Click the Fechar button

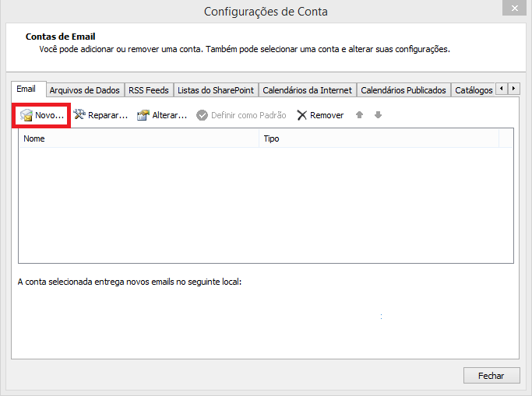pos(491,375)
